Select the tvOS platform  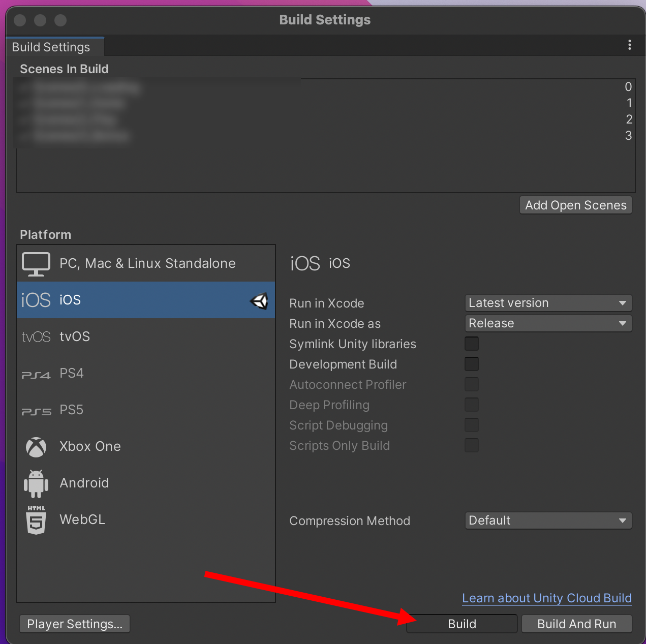pyautogui.click(x=146, y=337)
